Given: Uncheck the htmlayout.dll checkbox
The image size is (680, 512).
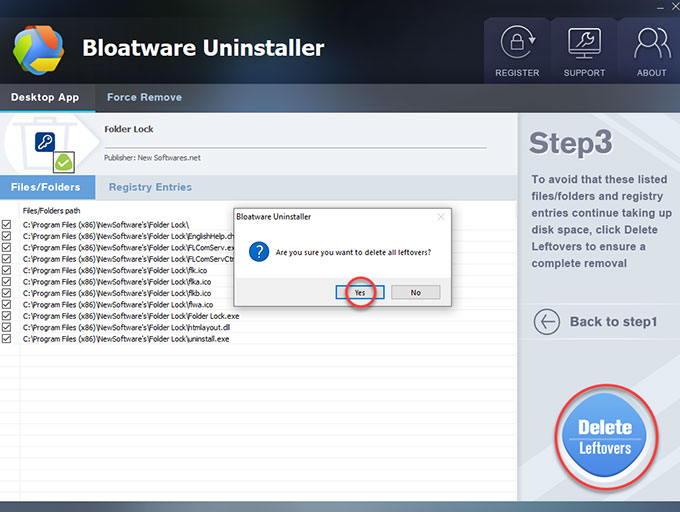Looking at the screenshot, I should click(x=7, y=327).
